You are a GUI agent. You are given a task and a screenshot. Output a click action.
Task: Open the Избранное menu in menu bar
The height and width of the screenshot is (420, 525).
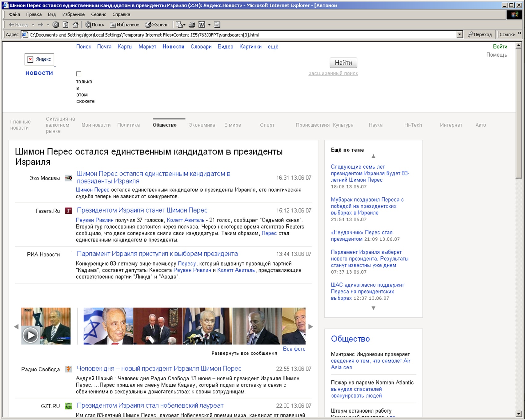click(73, 14)
